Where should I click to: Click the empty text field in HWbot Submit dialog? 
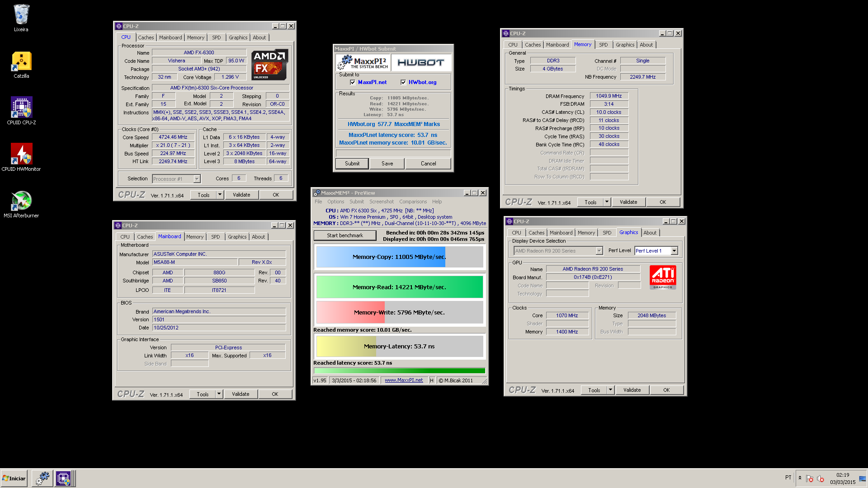(x=393, y=153)
